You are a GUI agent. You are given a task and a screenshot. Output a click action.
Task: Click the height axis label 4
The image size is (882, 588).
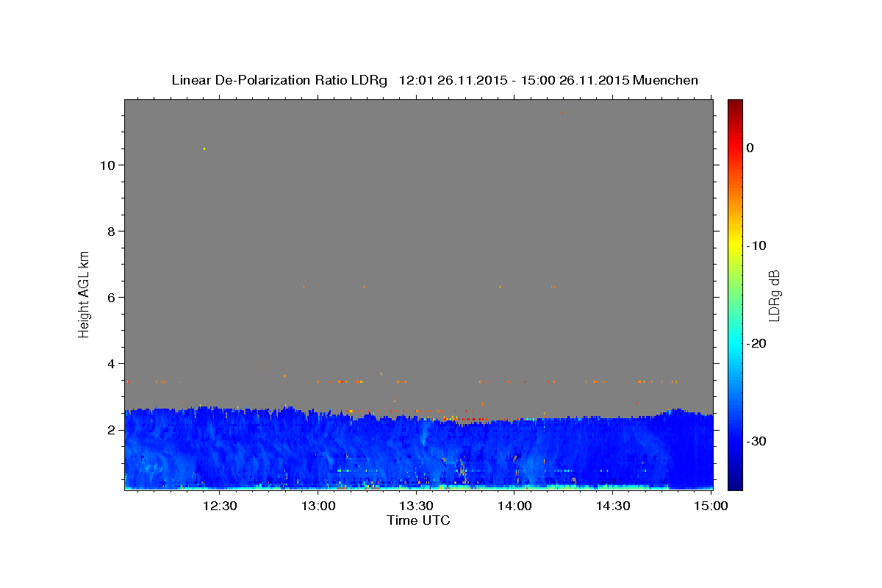[x=110, y=363]
